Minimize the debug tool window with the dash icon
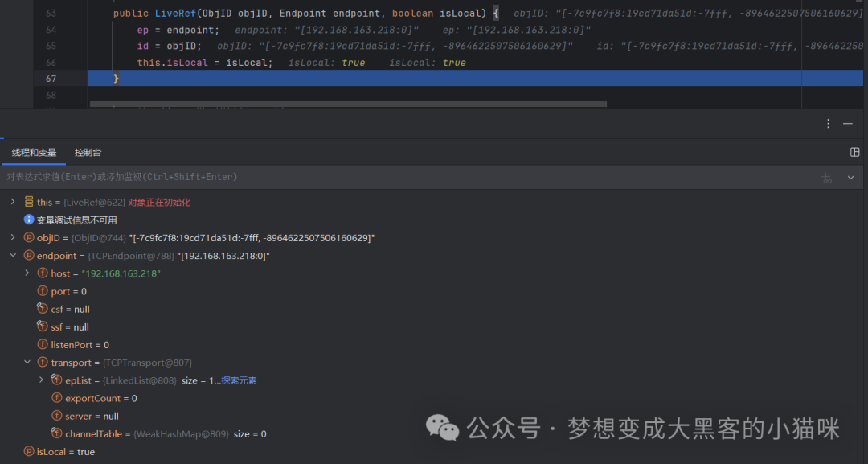The image size is (868, 464). pyautogui.click(x=848, y=124)
